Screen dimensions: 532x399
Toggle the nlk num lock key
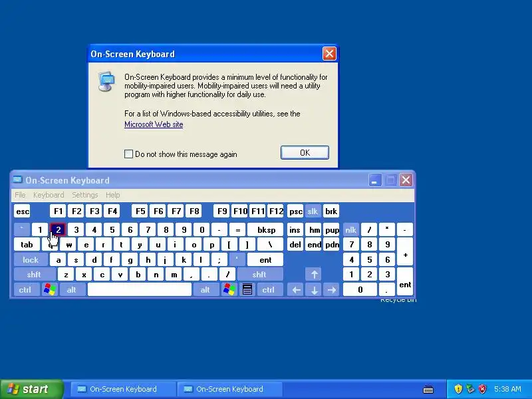point(351,229)
